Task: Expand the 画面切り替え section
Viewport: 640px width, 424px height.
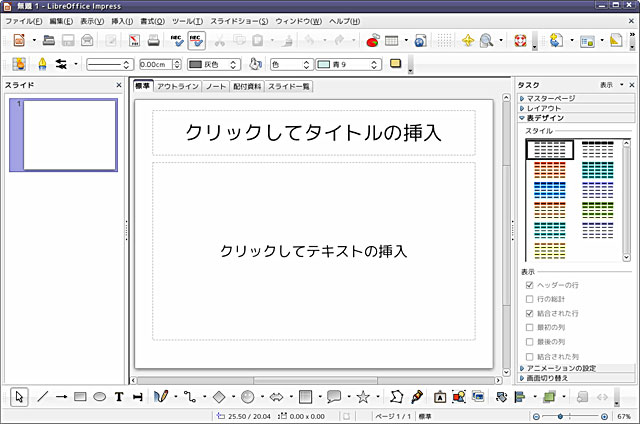Action: (x=576, y=378)
